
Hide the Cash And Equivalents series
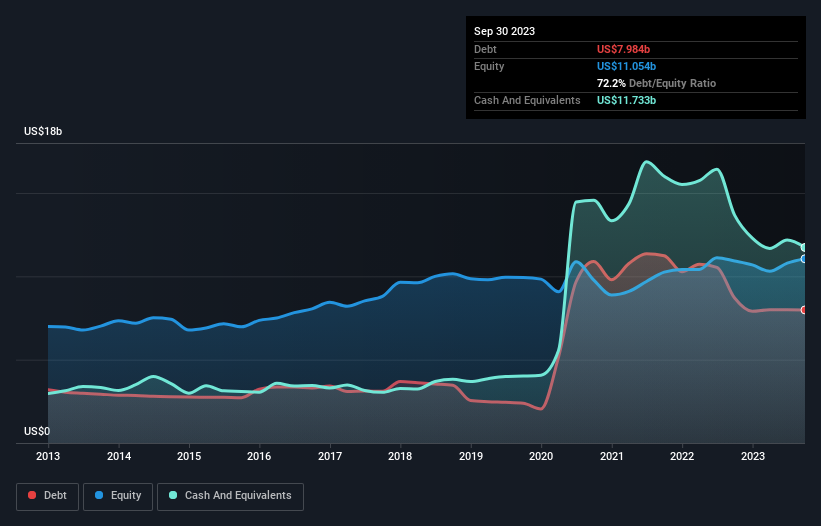click(230, 495)
